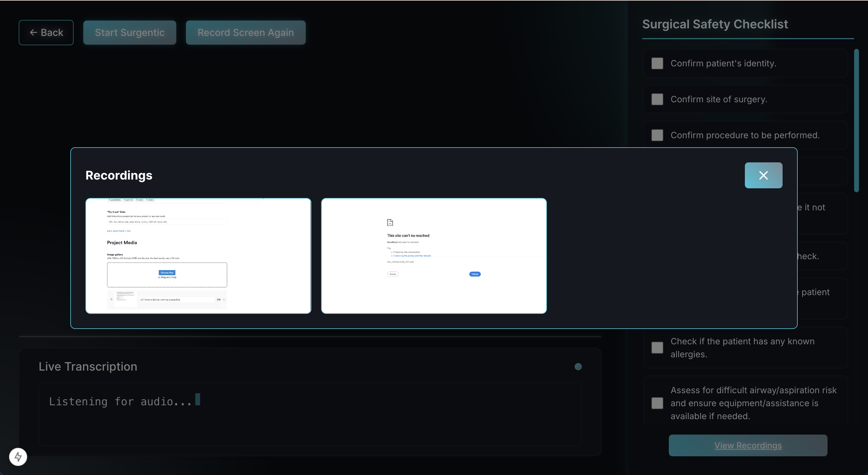The height and width of the screenshot is (475, 868).
Task: Click the Back arrow button
Action: click(46, 32)
